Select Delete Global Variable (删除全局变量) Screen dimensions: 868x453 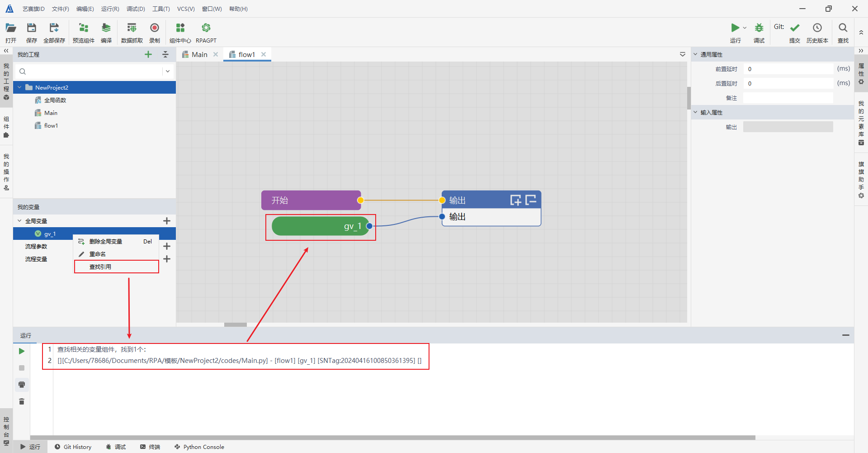(117, 241)
